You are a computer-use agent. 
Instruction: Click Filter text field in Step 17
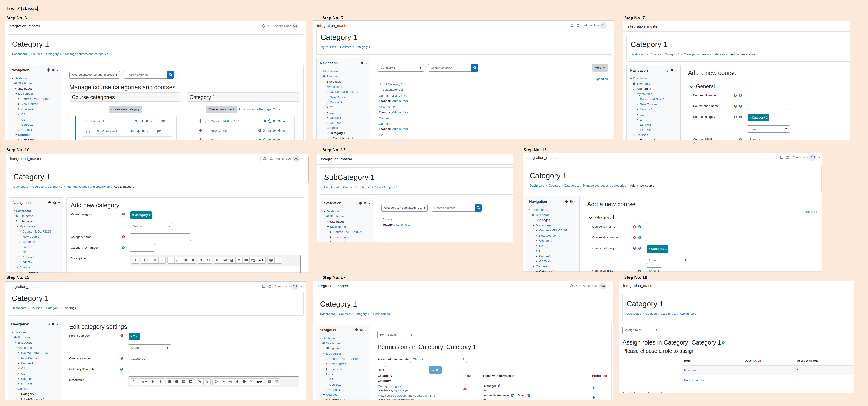click(406, 370)
